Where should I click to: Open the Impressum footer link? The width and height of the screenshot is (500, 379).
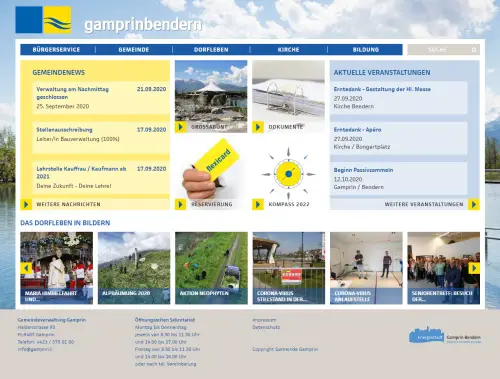coord(264,320)
